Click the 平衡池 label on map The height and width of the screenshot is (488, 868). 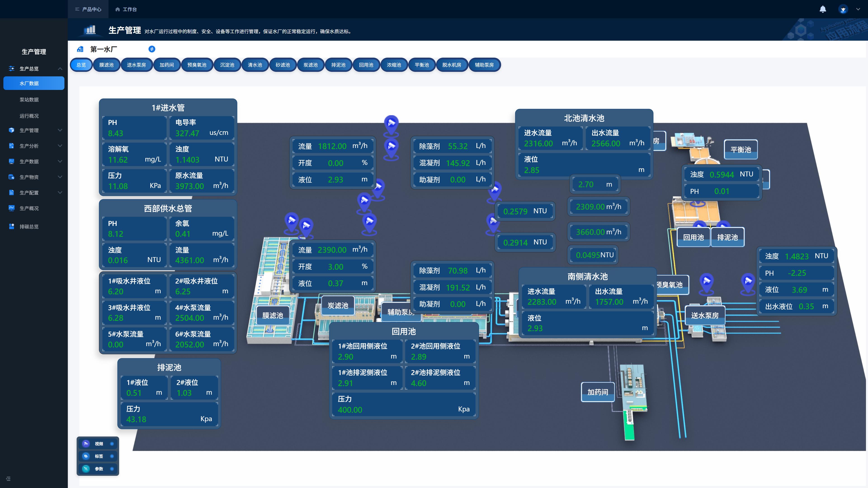pyautogui.click(x=740, y=150)
